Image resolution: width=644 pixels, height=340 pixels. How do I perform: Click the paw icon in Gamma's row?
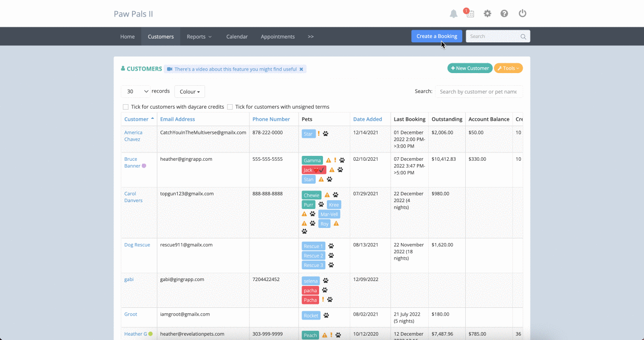(x=342, y=160)
